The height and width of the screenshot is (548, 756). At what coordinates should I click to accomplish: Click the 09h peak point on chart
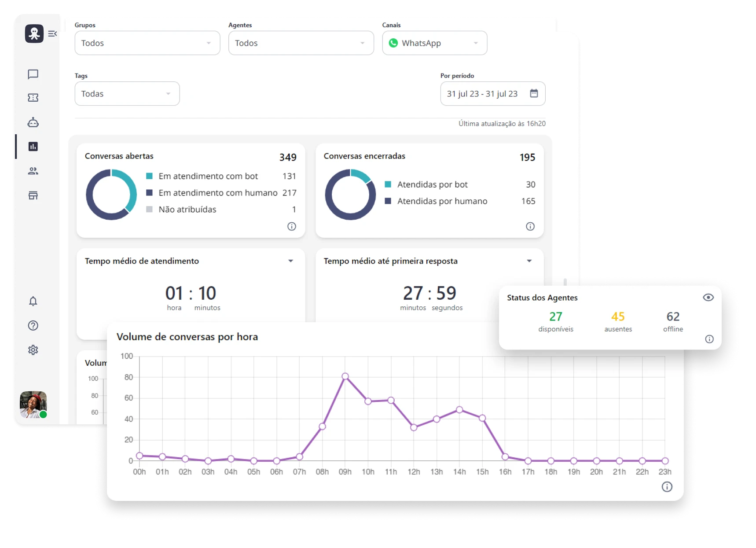click(345, 376)
